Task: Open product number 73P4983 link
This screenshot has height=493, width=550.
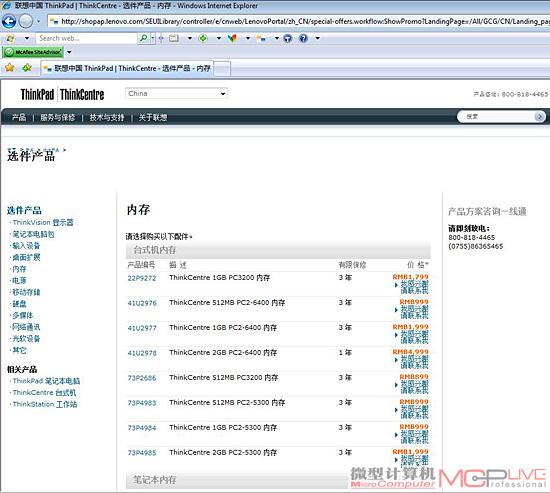Action: tap(142, 403)
